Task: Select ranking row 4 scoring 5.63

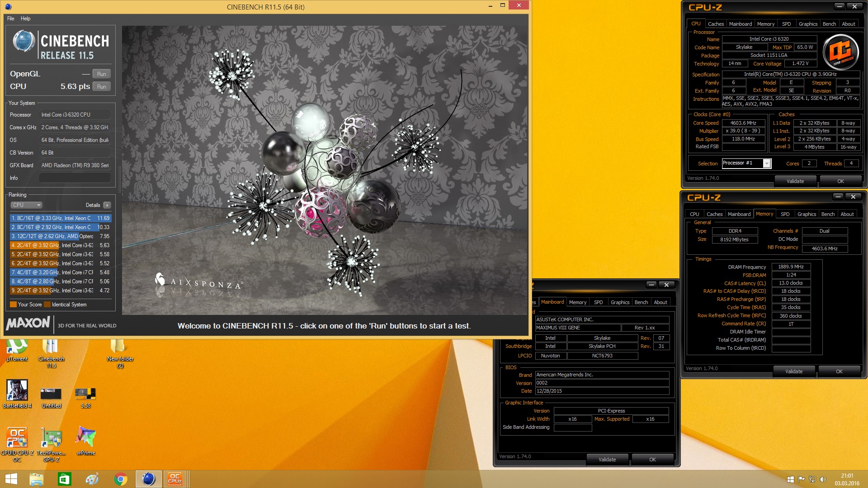Action: (61, 245)
